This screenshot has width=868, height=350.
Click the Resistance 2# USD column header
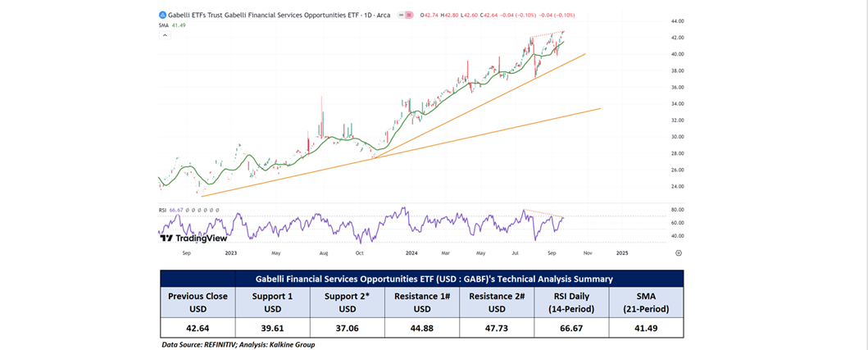(x=497, y=303)
